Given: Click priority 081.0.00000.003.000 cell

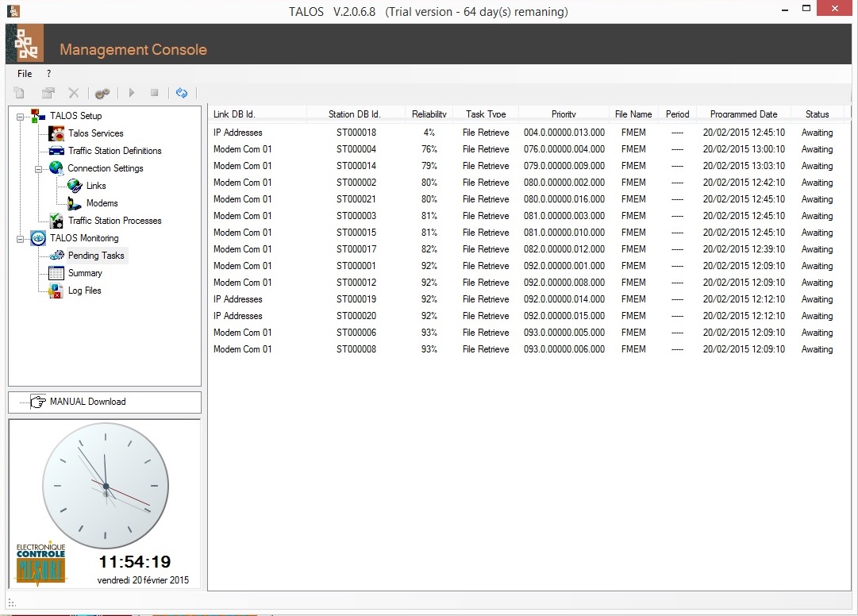Looking at the screenshot, I should 564,216.
